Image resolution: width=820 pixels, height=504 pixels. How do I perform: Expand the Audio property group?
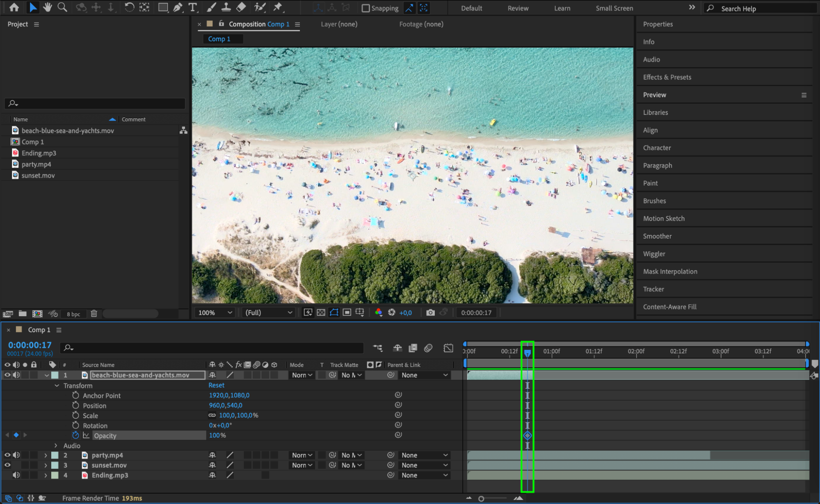[56, 445]
